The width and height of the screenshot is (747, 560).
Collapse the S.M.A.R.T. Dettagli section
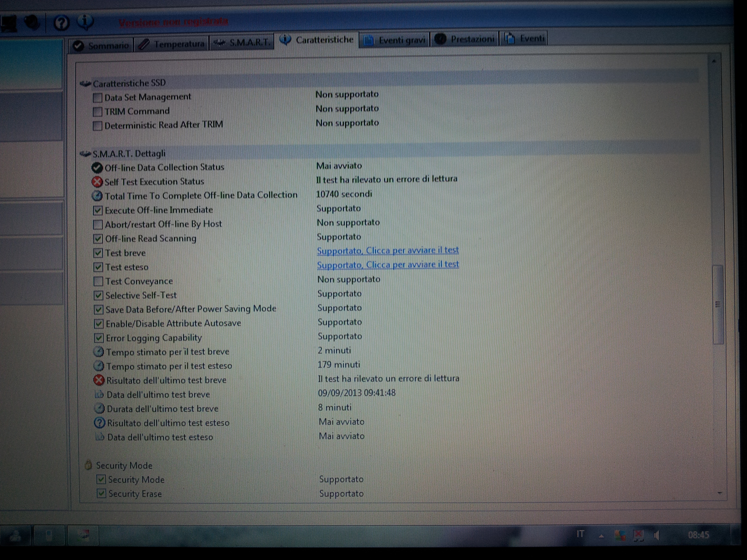85,154
